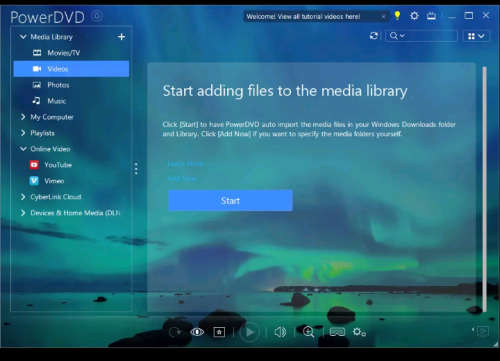Screen dimensions: 500x361
Task: Click the square framed icon beside the eye
Action: [219, 332]
